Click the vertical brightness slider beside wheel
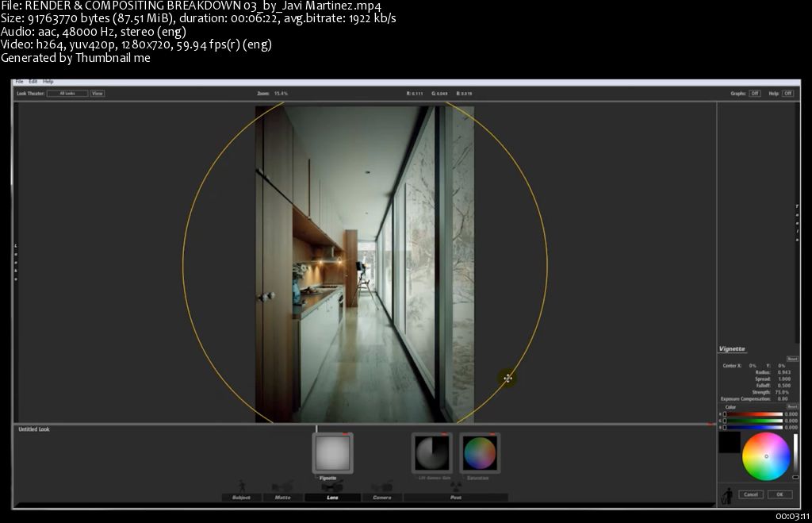This screenshot has height=523, width=812. click(x=795, y=456)
